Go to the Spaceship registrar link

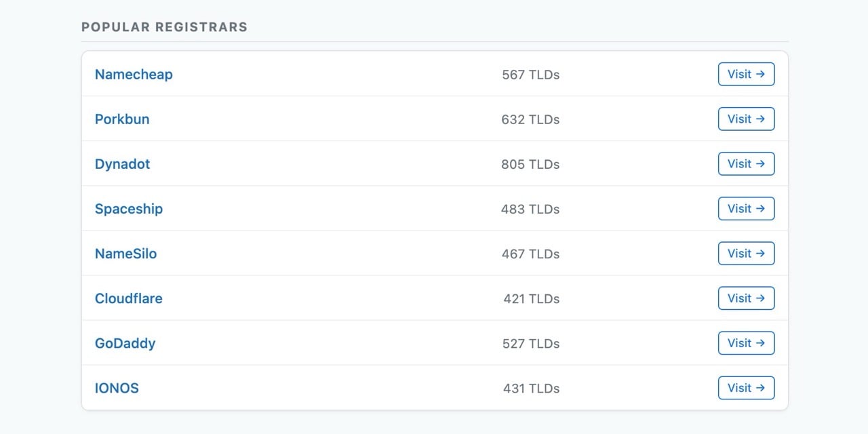pyautogui.click(x=129, y=209)
